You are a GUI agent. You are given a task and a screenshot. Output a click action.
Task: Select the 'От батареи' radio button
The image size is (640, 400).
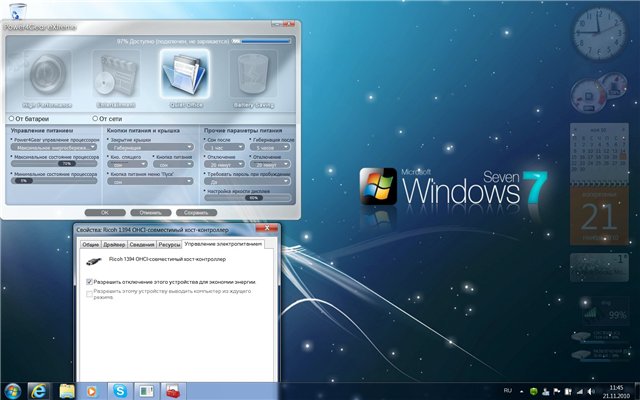[x=11, y=118]
